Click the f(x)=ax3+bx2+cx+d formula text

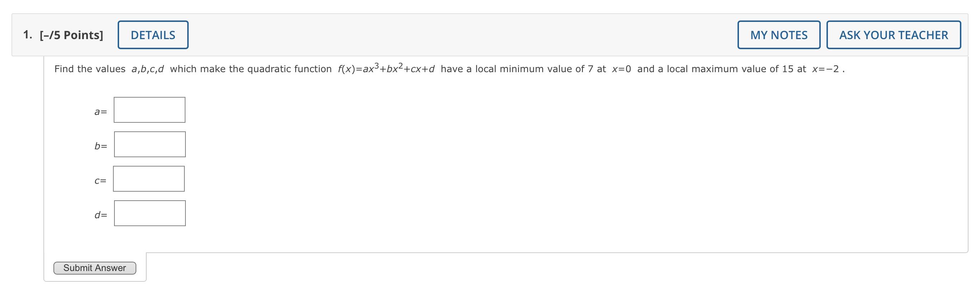(x=386, y=69)
